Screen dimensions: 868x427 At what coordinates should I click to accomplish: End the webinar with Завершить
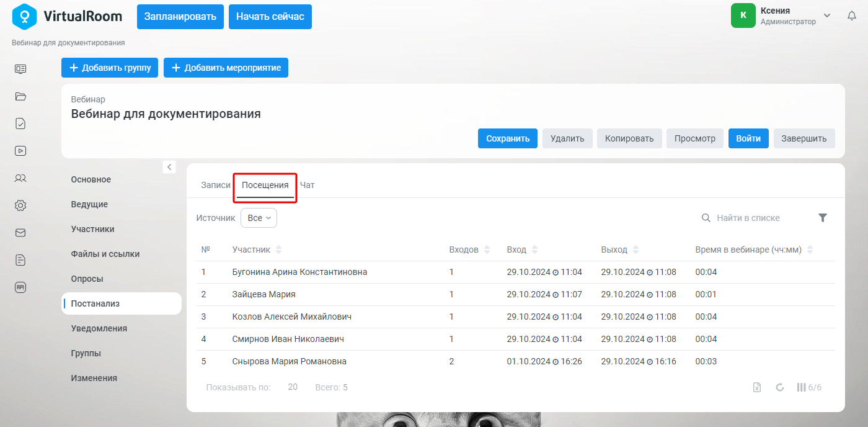804,138
